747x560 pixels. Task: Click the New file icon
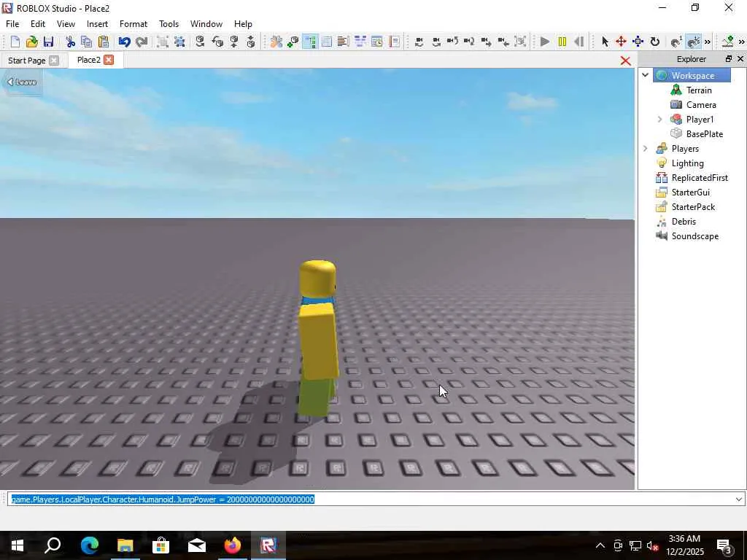[15, 42]
